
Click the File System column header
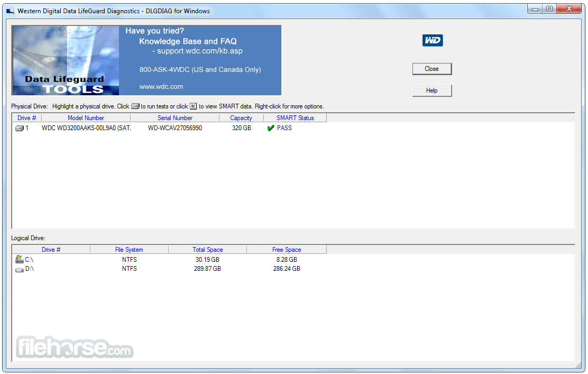click(129, 250)
